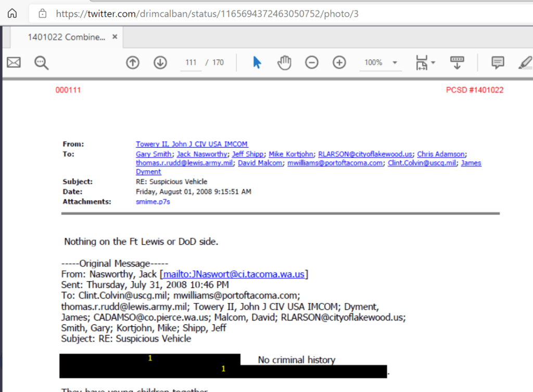Click the scrolling mode keyboard icon
The height and width of the screenshot is (392, 533).
click(x=457, y=62)
